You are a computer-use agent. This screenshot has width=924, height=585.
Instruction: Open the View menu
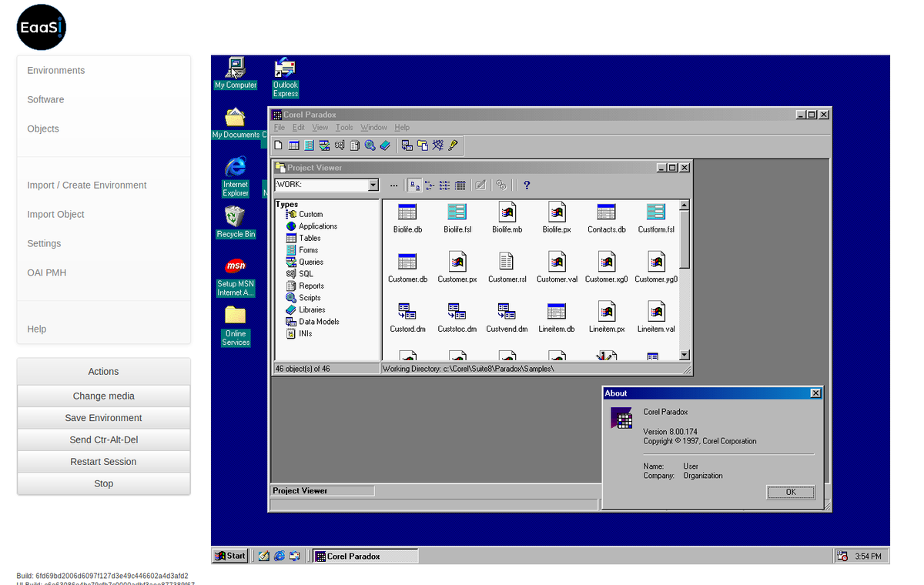point(320,128)
